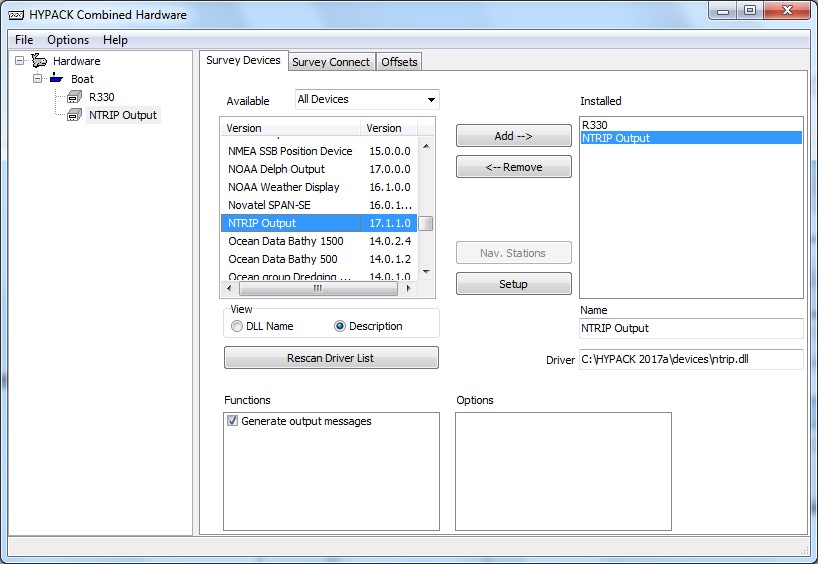The width and height of the screenshot is (818, 564).
Task: Click the device list vertical scrollbar thumb
Action: (x=426, y=223)
